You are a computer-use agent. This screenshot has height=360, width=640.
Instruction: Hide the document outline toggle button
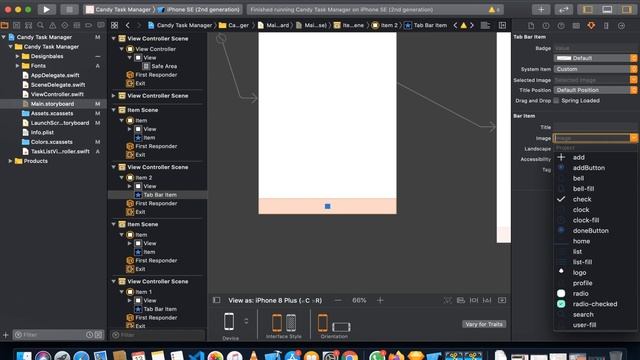217,300
